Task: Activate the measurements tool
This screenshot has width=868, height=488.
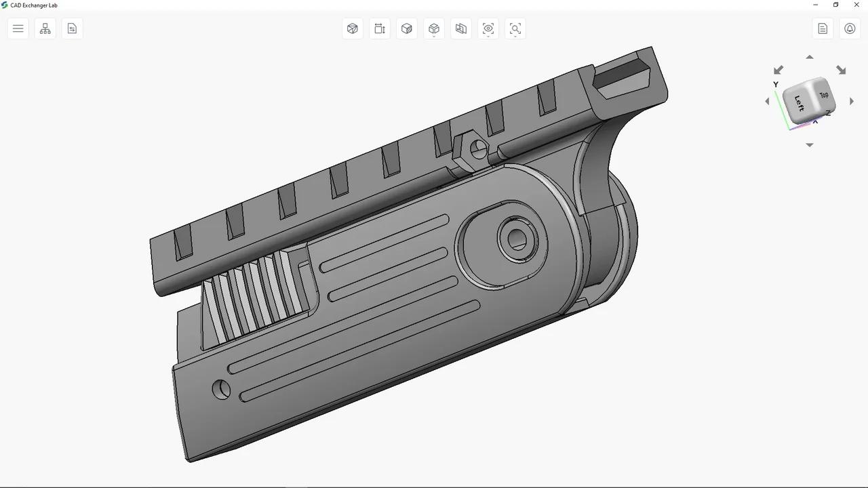Action: [380, 28]
